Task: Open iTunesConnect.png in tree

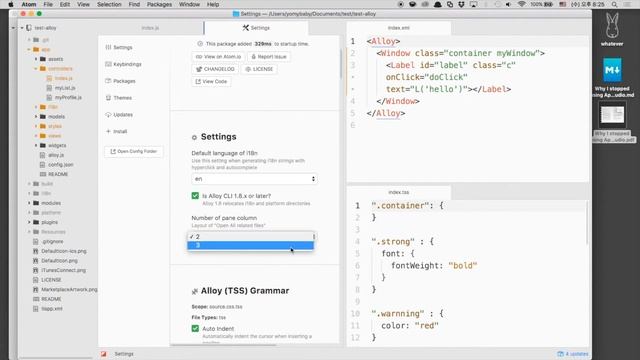Action: click(63, 270)
